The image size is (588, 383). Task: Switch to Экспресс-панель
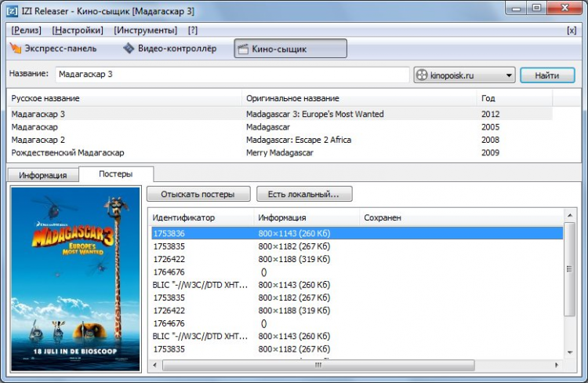53,49
